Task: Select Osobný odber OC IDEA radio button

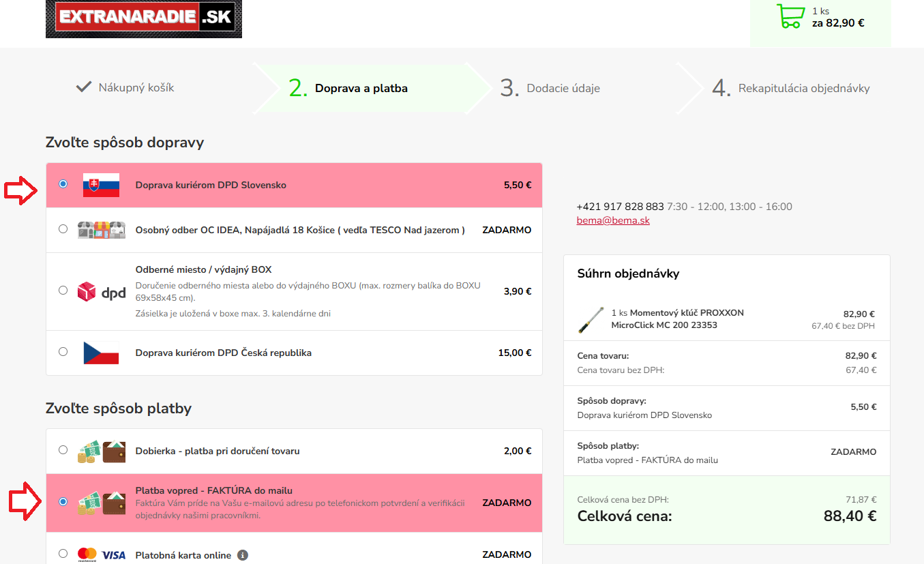Action: click(63, 229)
